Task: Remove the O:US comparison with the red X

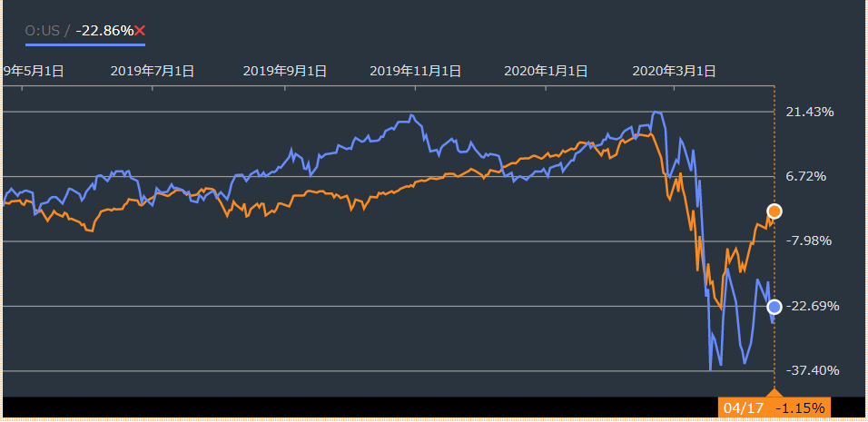Action: coord(140,31)
